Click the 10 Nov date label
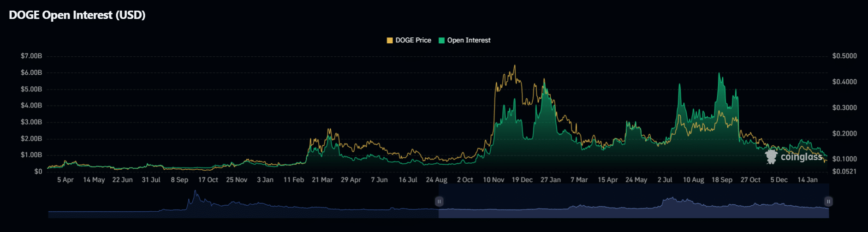 pos(494,180)
